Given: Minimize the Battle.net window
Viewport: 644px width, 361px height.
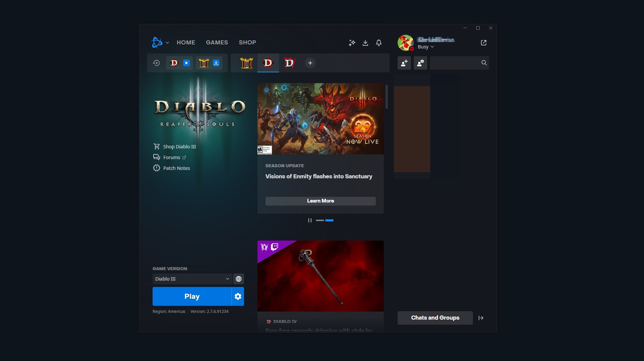Looking at the screenshot, I should tap(465, 28).
